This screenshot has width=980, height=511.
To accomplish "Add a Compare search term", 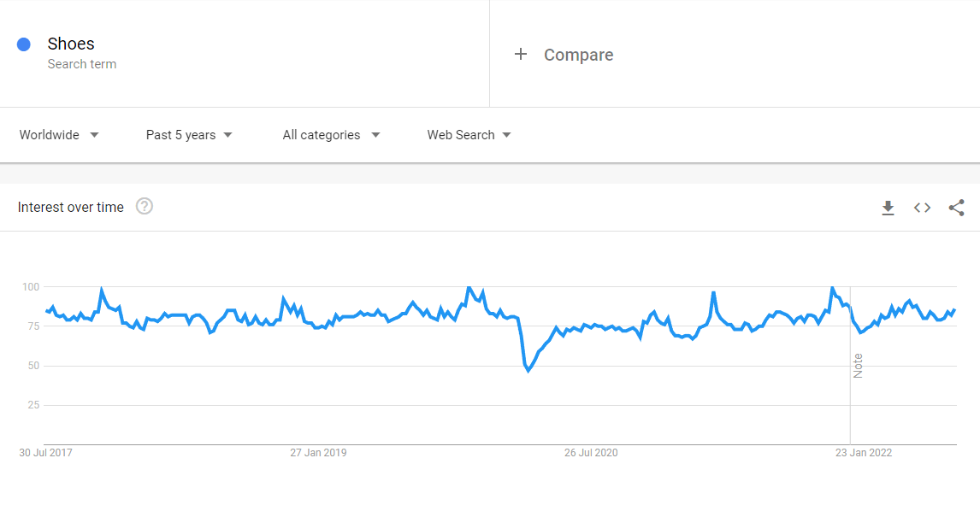I will (579, 55).
